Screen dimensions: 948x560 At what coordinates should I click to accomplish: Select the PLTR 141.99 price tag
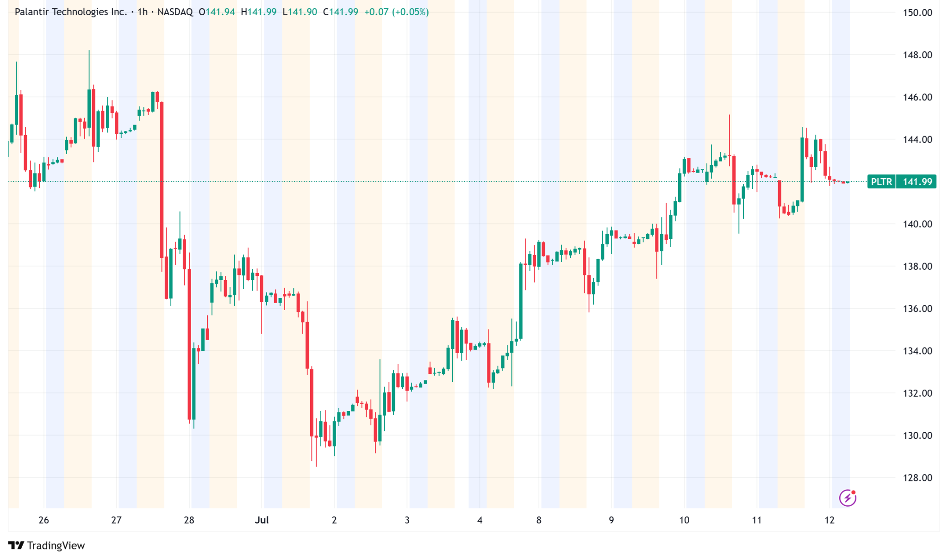(x=901, y=181)
